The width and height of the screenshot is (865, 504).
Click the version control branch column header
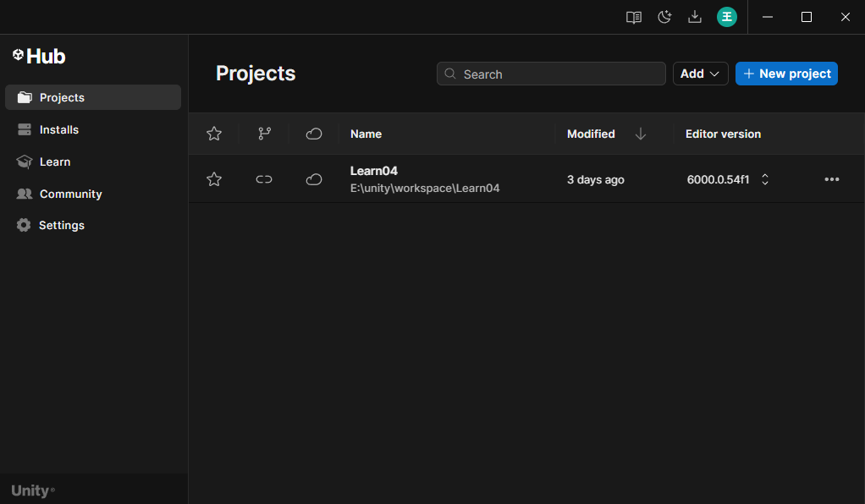(265, 134)
